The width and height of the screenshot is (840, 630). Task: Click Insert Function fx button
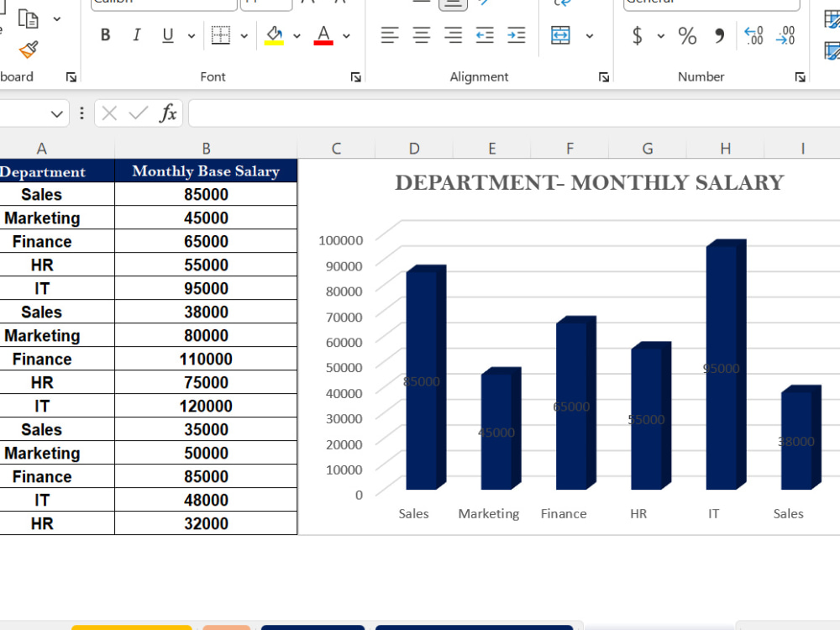pyautogui.click(x=168, y=113)
